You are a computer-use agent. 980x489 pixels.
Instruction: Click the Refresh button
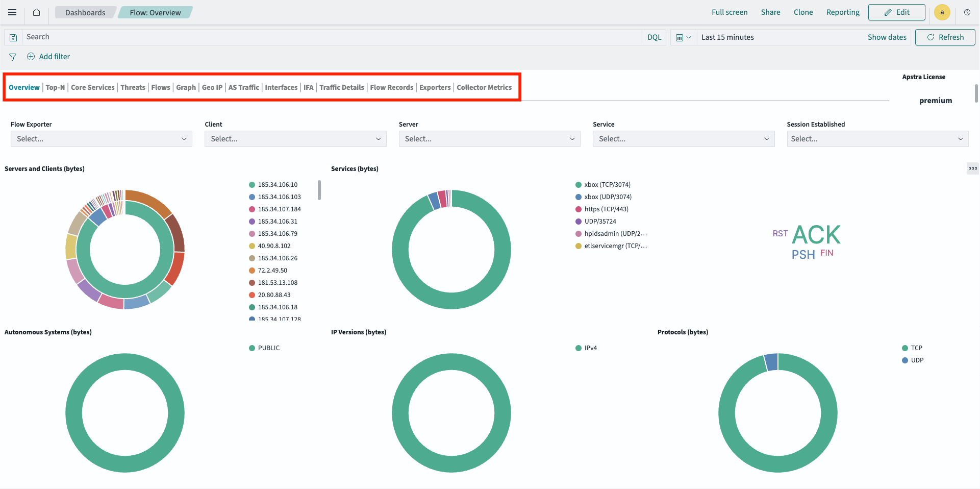pos(945,37)
